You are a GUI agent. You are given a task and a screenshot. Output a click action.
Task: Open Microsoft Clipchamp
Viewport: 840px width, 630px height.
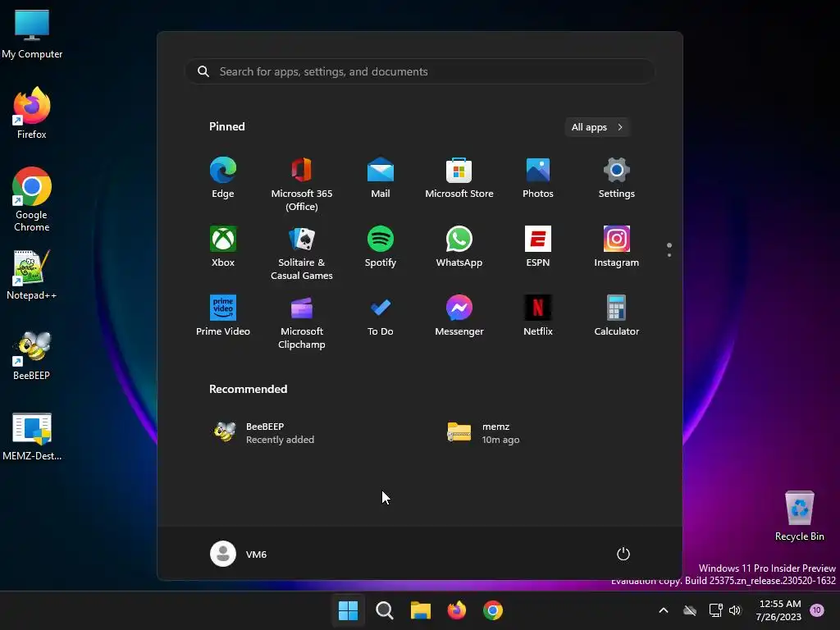click(x=302, y=322)
